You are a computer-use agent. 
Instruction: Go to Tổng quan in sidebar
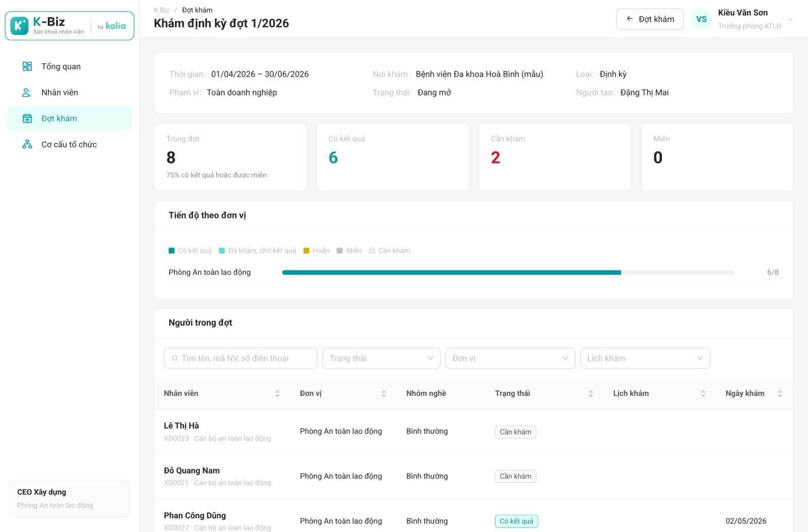(x=70, y=66)
